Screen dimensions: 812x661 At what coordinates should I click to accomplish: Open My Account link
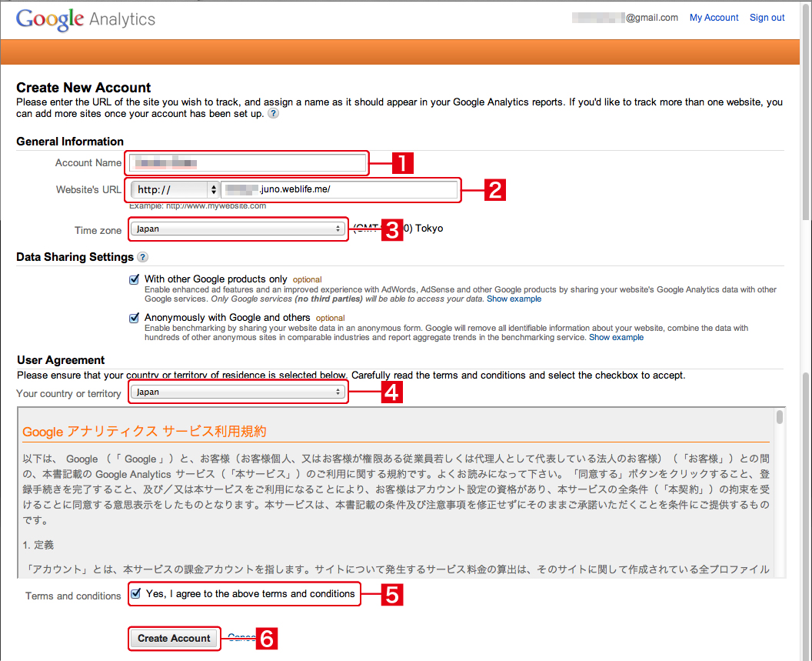click(x=714, y=18)
